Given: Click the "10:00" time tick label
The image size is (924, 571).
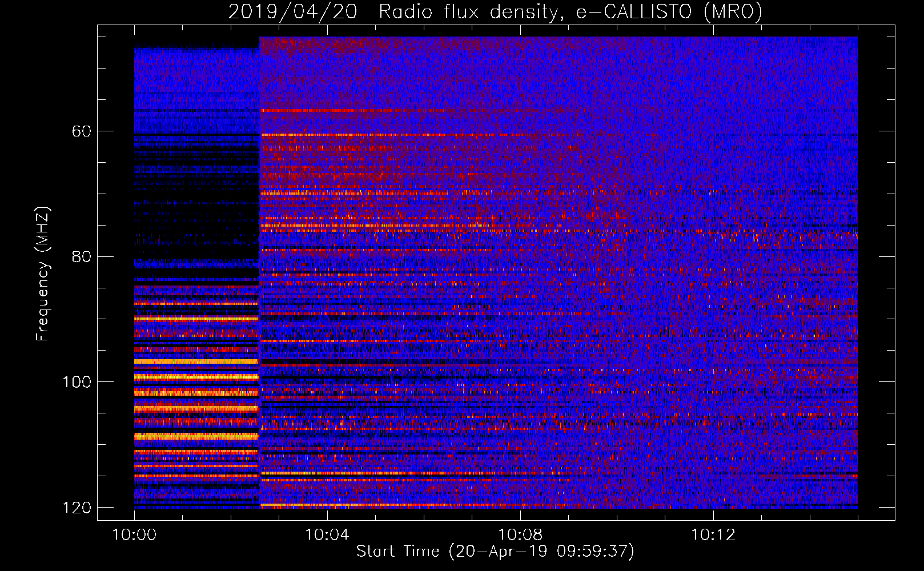Looking at the screenshot, I should (134, 535).
